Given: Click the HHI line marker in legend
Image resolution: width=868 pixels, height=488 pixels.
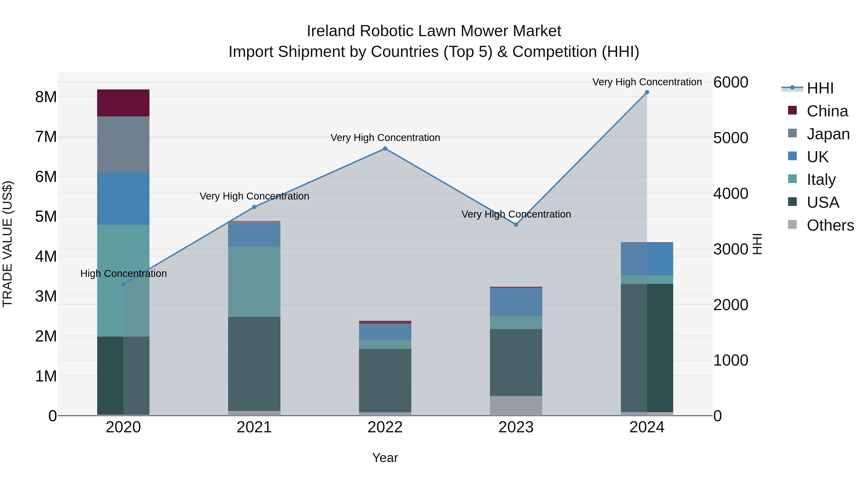Looking at the screenshot, I should coord(793,87).
